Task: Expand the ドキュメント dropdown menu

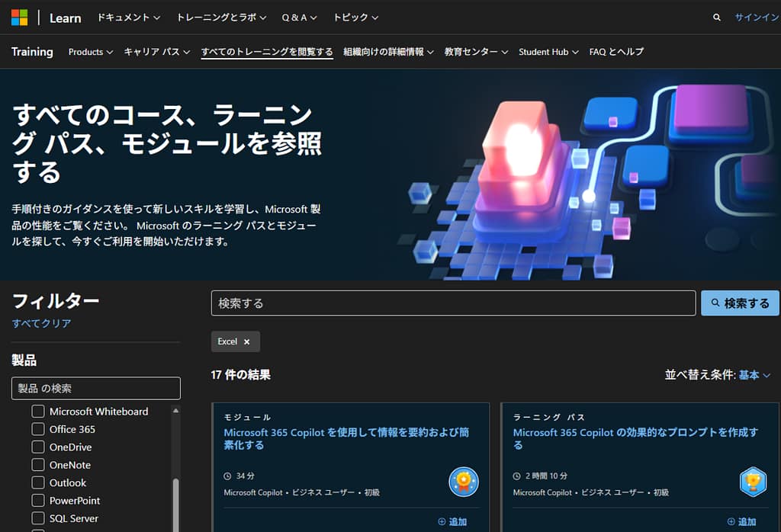Action: (x=129, y=18)
